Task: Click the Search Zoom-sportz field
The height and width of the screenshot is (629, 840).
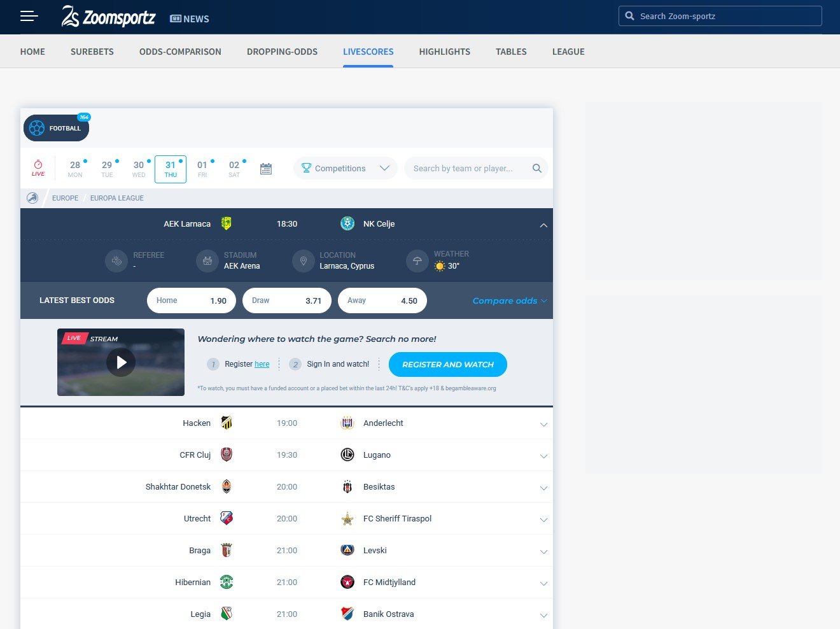Action: pyautogui.click(x=720, y=16)
